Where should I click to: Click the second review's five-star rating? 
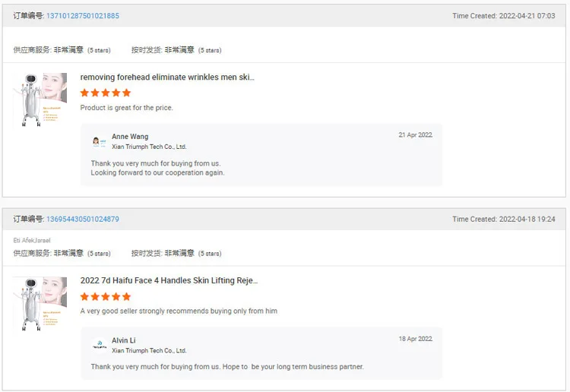106,296
